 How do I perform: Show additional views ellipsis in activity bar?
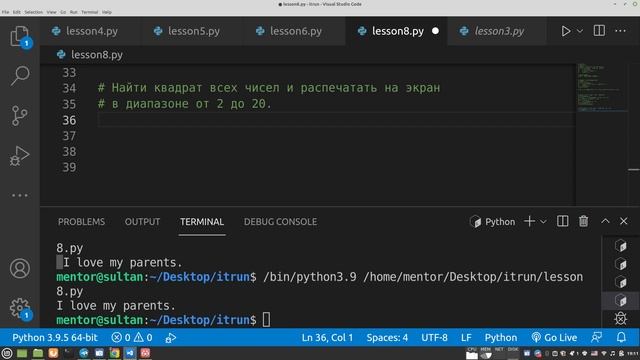coord(20,196)
